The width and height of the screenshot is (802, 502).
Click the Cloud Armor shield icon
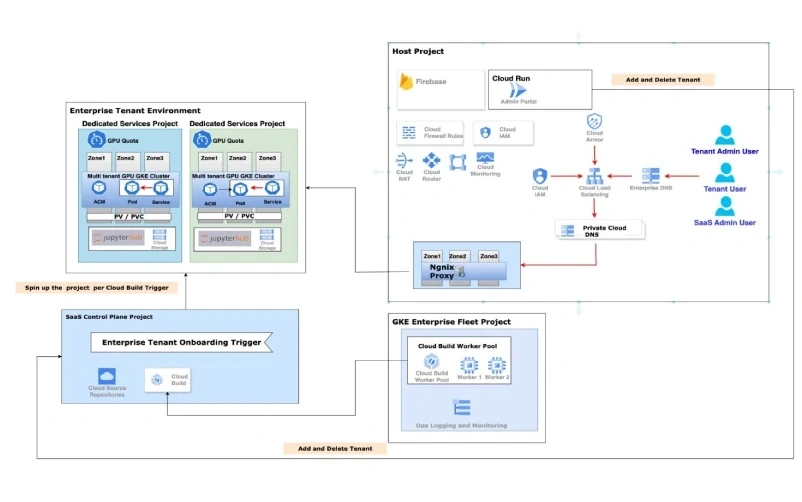click(x=594, y=123)
